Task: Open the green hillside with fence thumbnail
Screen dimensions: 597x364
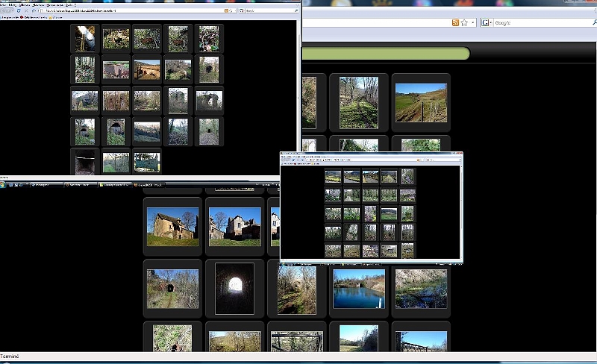Action: (421, 102)
